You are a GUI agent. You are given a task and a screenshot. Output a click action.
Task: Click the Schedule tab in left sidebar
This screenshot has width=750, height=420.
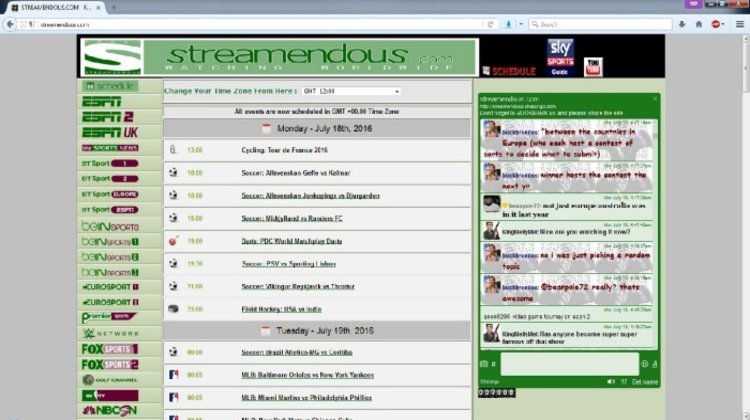[109, 86]
